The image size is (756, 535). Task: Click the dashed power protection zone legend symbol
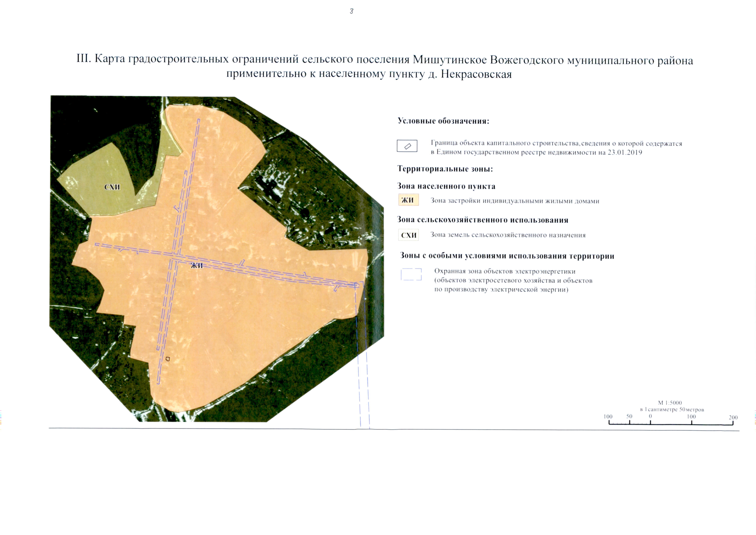411,274
